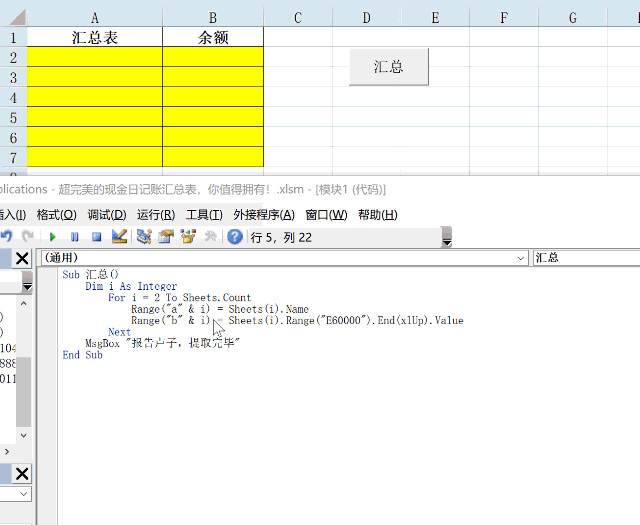The width and height of the screenshot is (640, 525).
Task: Close the project explorer pane with X
Action: tap(22, 259)
